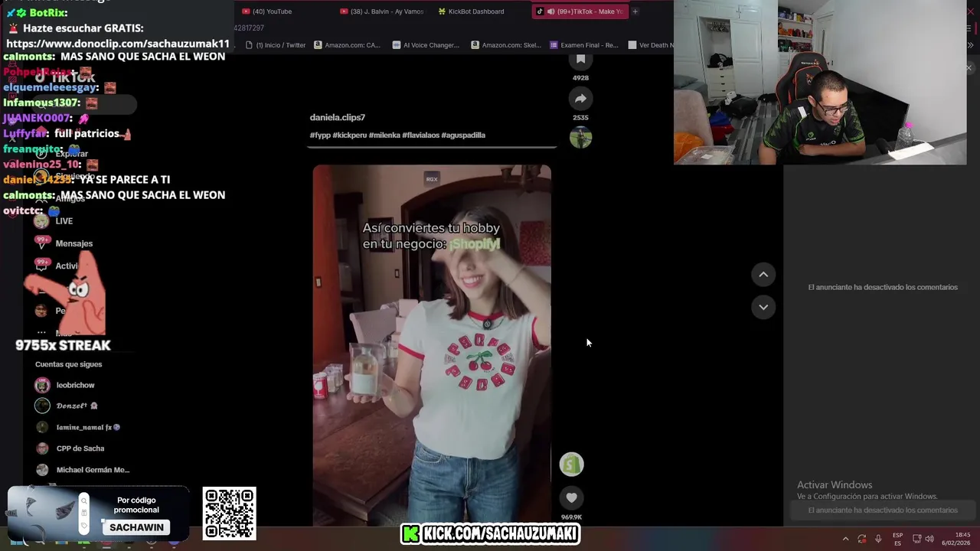Click the #flavialaos hashtag
This screenshot has width=980, height=551.
tap(420, 135)
